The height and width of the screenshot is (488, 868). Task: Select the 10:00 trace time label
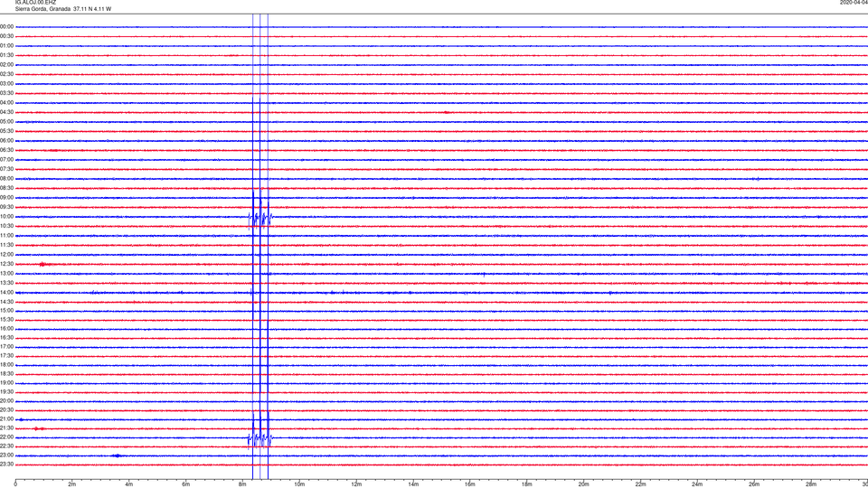6,217
